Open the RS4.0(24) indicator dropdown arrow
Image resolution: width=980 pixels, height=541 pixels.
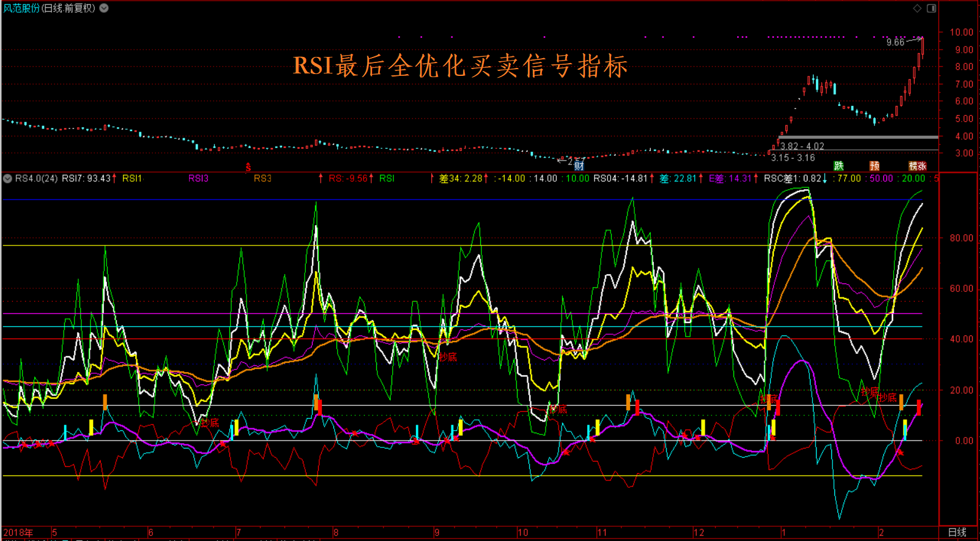(7, 179)
